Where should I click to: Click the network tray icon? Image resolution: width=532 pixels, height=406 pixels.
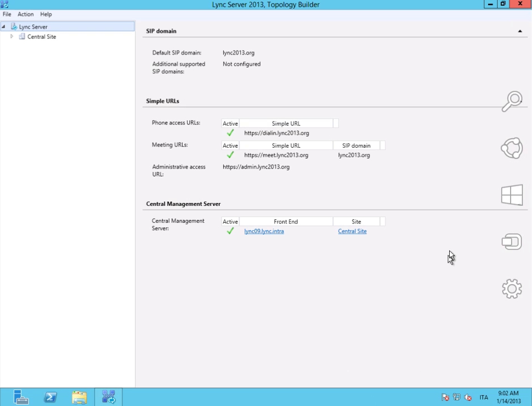(456, 397)
